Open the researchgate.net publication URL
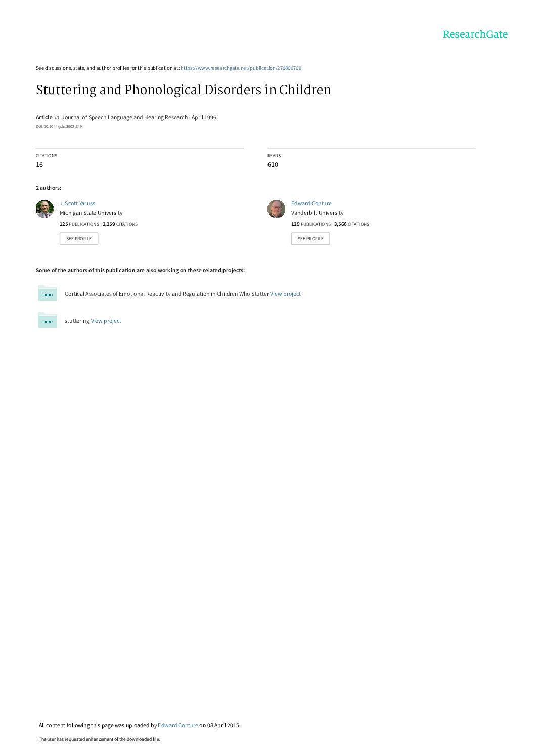535x756 pixels. pyautogui.click(x=241, y=68)
